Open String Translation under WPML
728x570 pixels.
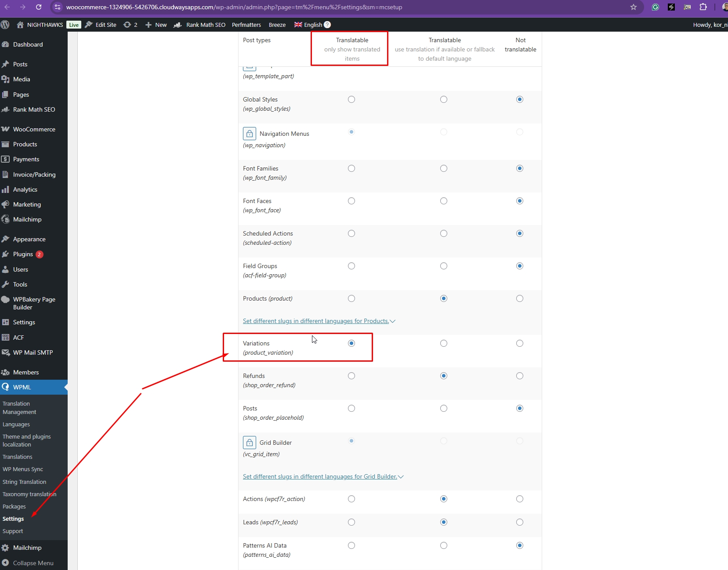24,482
